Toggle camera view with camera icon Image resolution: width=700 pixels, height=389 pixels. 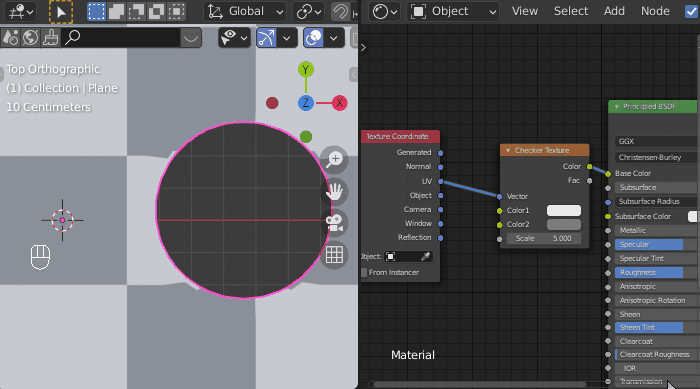coord(334,223)
